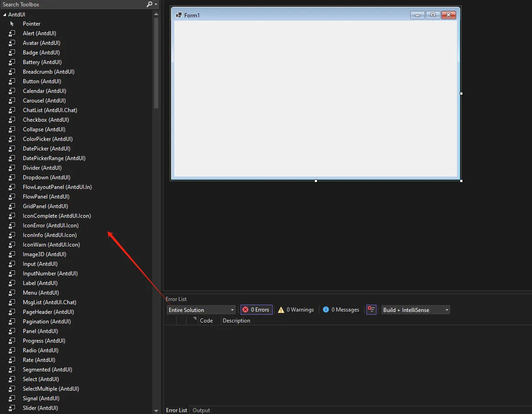Select the Progress (AntdUI) toolbox icon

12,341
